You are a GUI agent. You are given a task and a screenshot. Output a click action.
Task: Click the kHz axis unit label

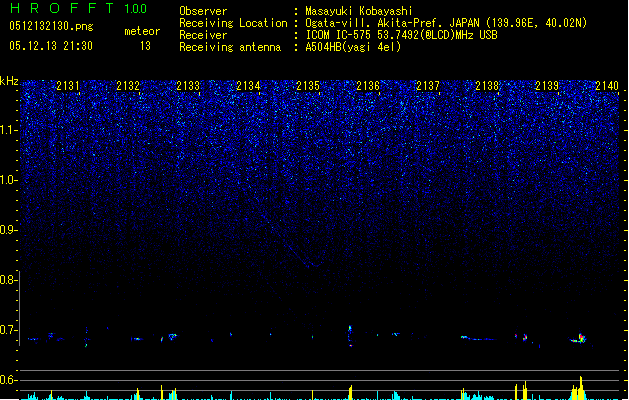pos(9,81)
